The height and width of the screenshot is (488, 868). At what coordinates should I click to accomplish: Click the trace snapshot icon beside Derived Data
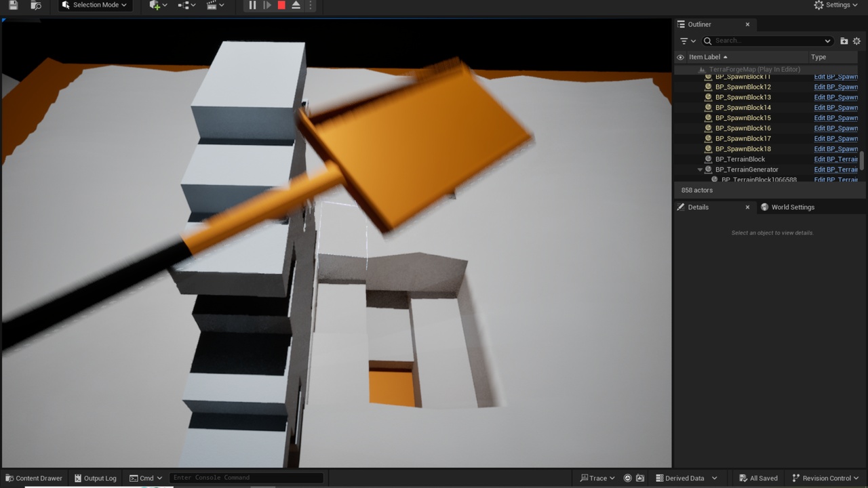[639, 479]
